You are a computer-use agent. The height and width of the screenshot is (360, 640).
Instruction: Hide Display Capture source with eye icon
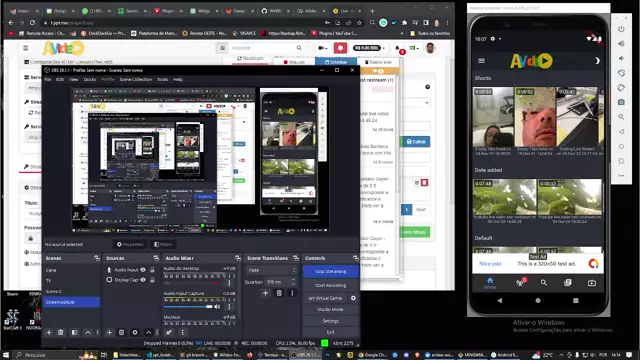(143, 280)
